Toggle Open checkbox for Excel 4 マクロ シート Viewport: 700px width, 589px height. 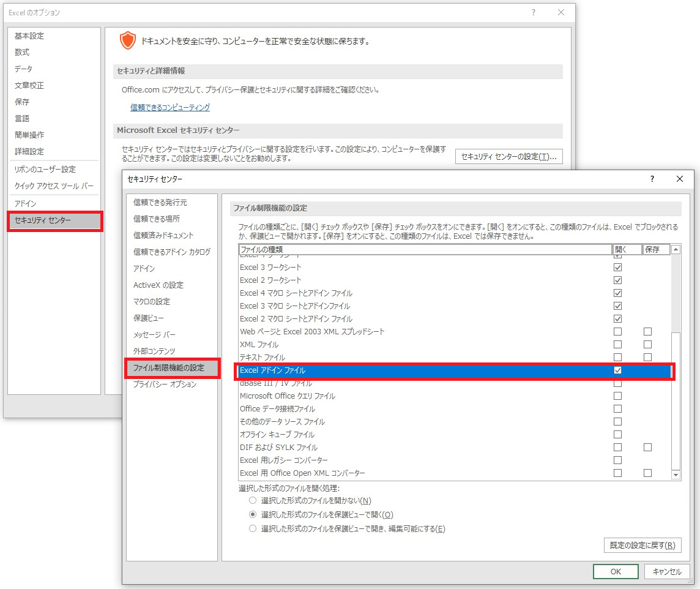(618, 293)
